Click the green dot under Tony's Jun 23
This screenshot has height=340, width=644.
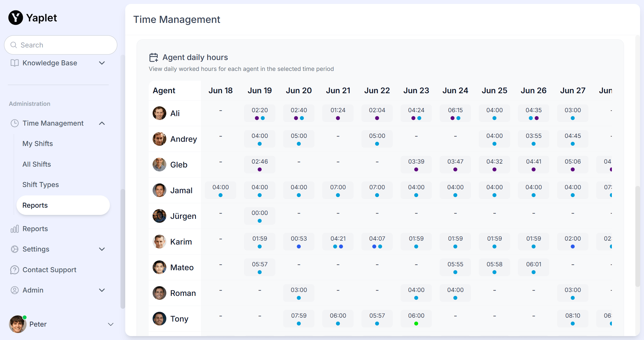416,324
